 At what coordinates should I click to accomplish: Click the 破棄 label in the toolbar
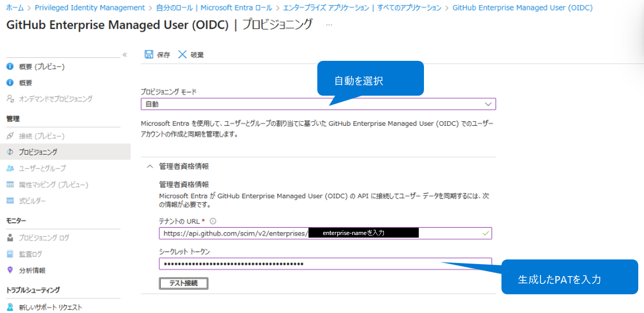(x=197, y=55)
